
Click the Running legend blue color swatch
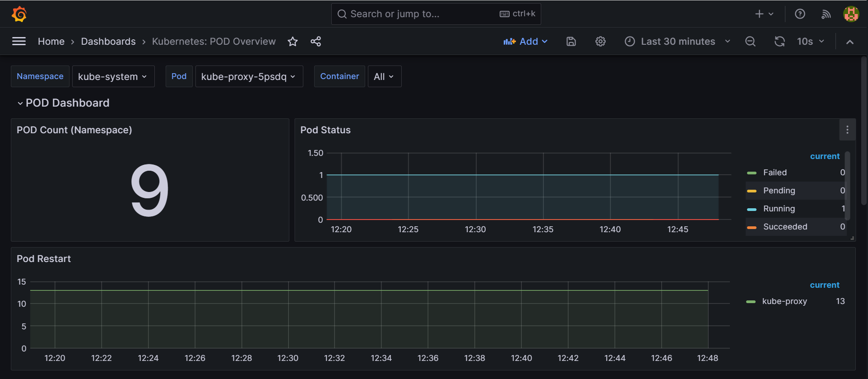752,209
